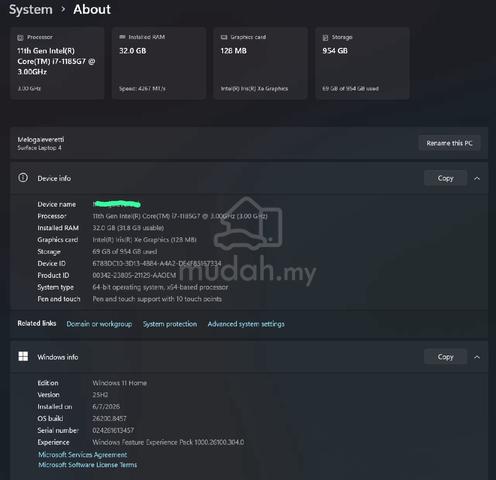This screenshot has width=496, height=480.
Task: Collapse the Windows info section chevron
Action: click(477, 357)
